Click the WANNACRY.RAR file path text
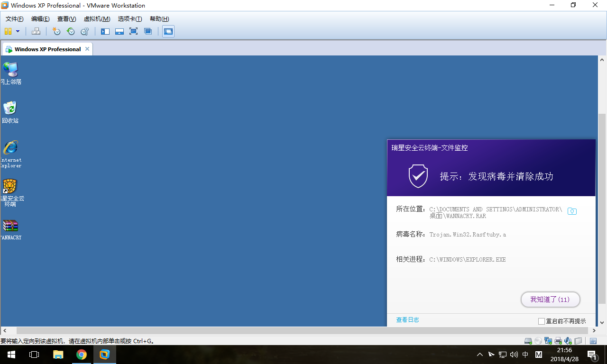 pyautogui.click(x=496, y=213)
